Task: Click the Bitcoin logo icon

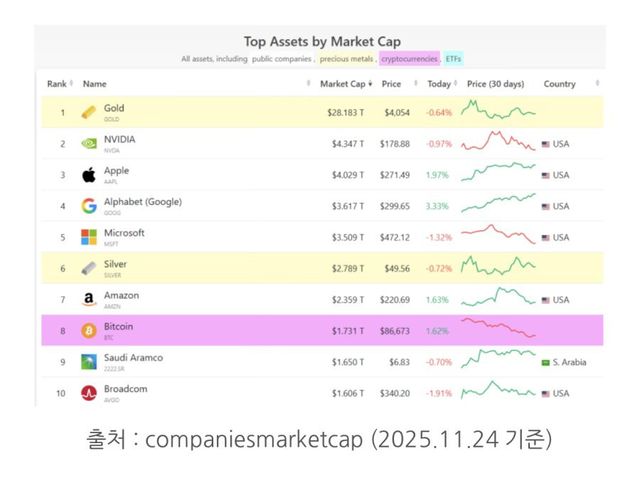Action: pyautogui.click(x=88, y=331)
